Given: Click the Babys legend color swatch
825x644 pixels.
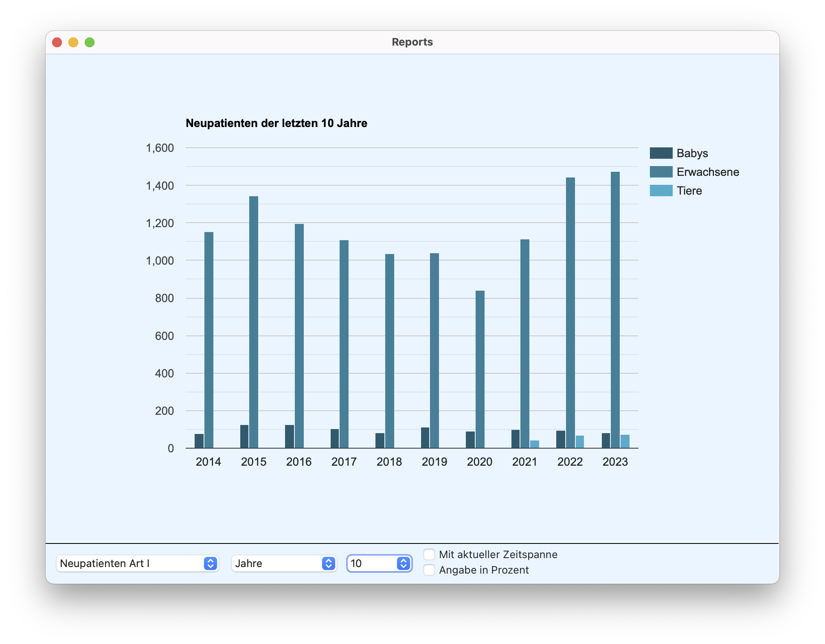Looking at the screenshot, I should tap(661, 153).
